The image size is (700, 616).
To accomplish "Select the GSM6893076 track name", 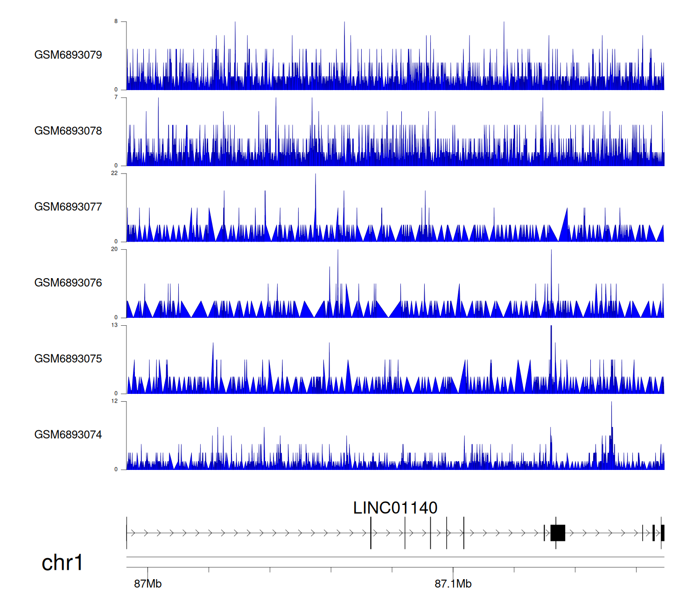I will point(68,283).
